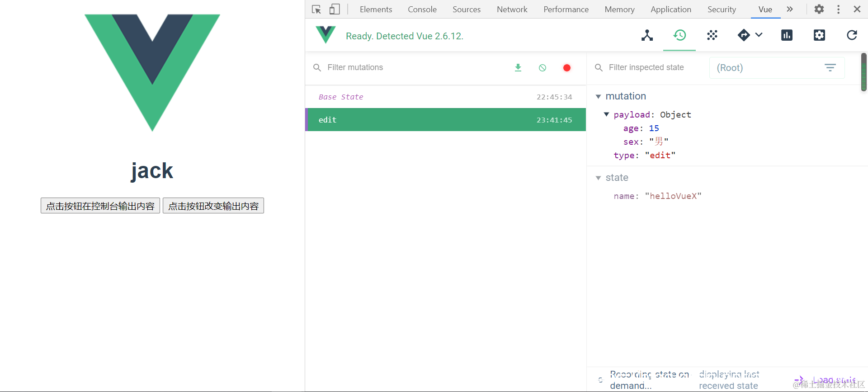Viewport: 868px width, 392px height.
Task: Open the Vuex history tab icon
Action: tap(679, 35)
